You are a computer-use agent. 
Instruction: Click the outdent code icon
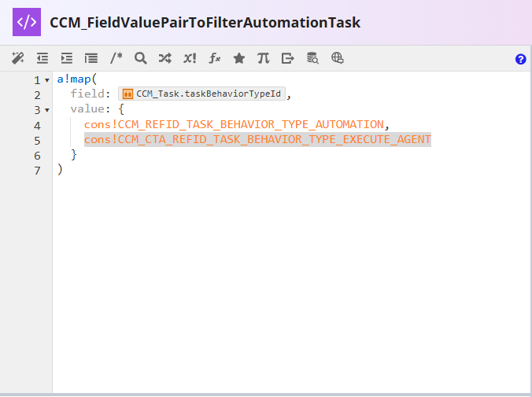click(x=42, y=58)
